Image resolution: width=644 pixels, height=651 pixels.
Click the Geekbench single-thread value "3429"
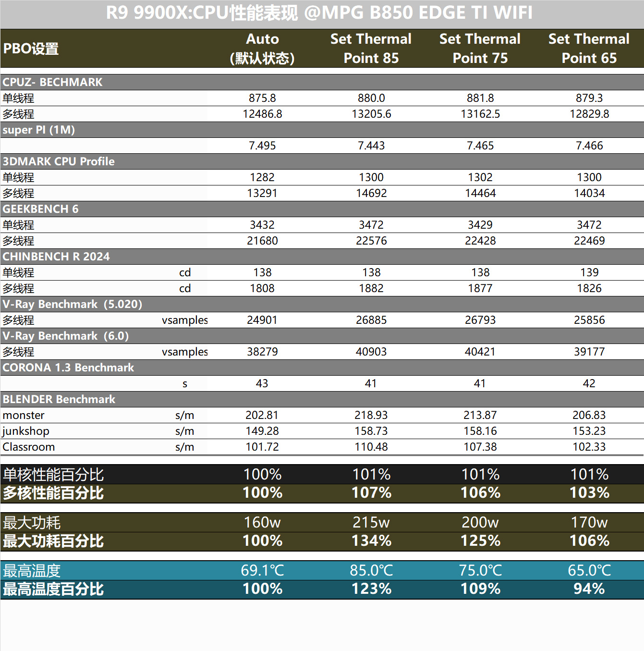click(480, 225)
